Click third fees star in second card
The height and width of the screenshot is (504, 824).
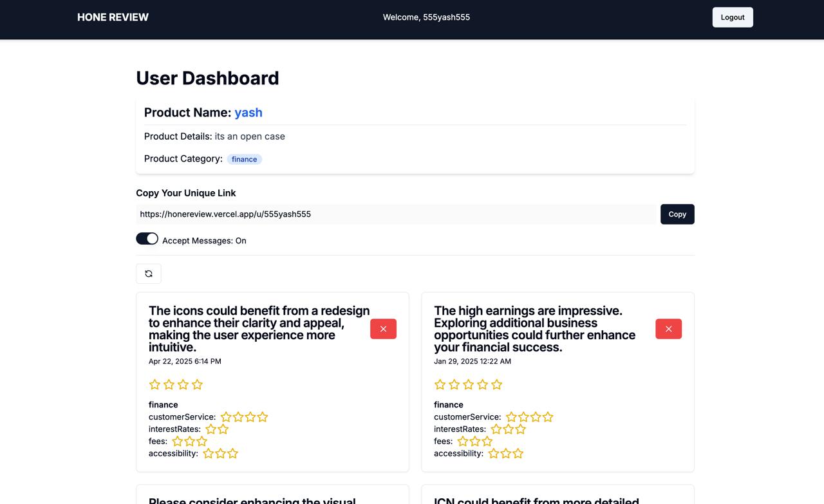[x=487, y=442]
